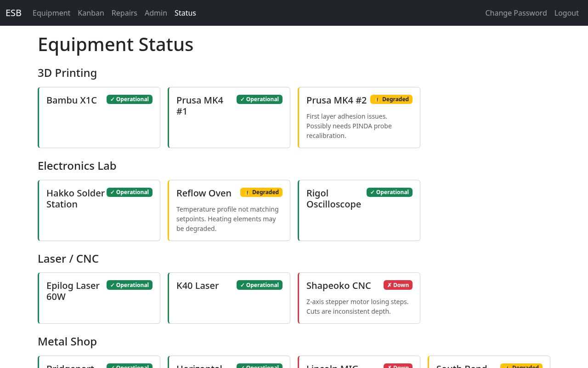The width and height of the screenshot is (588, 368).
Task: Select the Prusa MK4 #1 card
Action: click(x=229, y=117)
